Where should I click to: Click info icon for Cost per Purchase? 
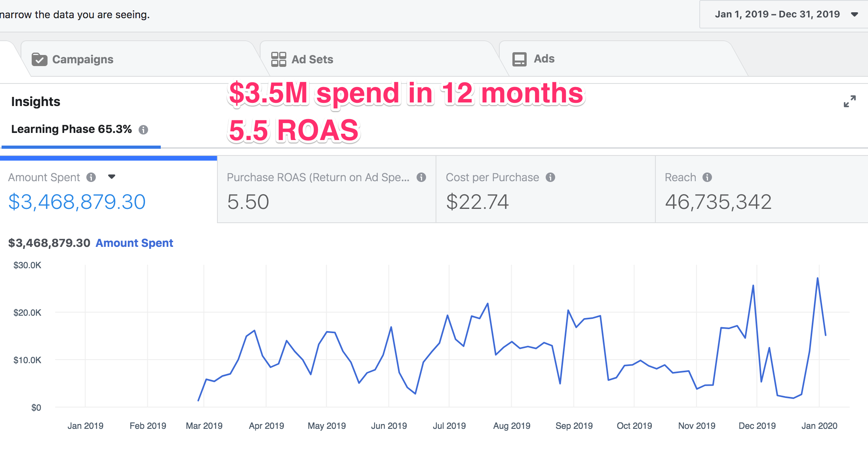point(550,177)
